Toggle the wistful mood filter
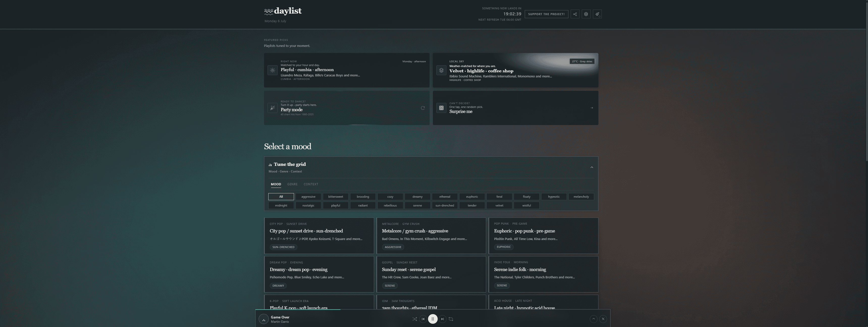868x327 pixels. pos(527,205)
